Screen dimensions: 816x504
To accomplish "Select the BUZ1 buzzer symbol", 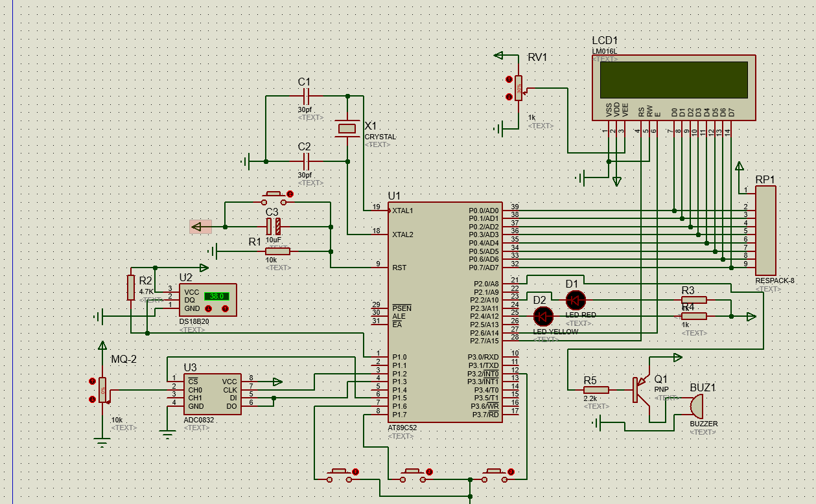I will click(696, 406).
